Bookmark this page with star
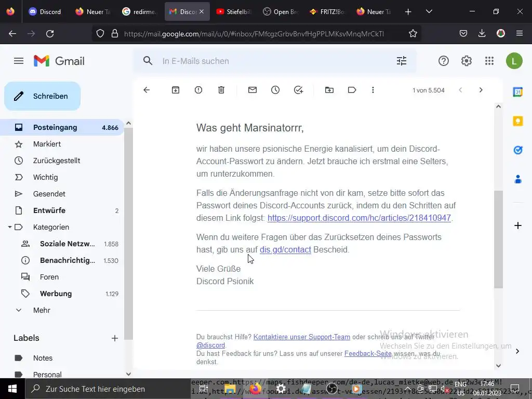Screen dimensions: 532x399 [413, 34]
